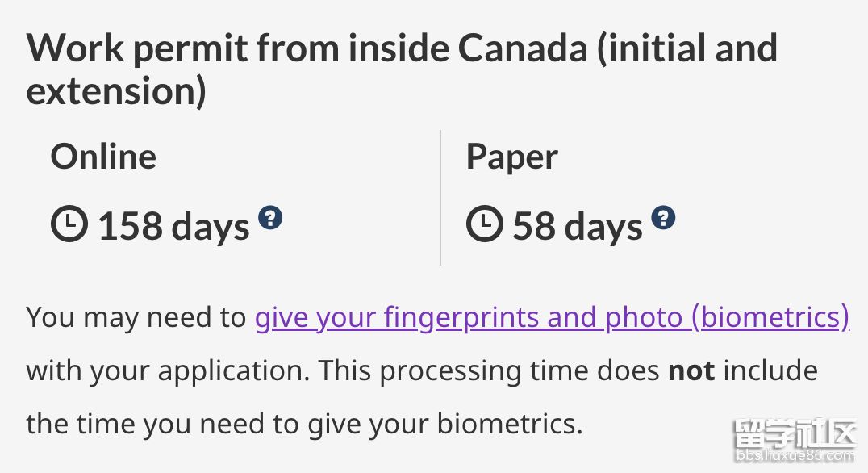The width and height of the screenshot is (868, 473).
Task: Click the "158 days" processing time text
Action: [173, 227]
